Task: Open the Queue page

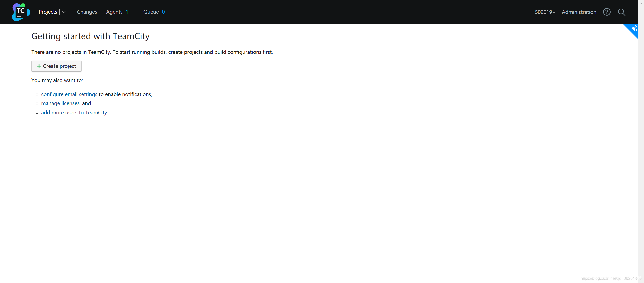Action: (151, 12)
